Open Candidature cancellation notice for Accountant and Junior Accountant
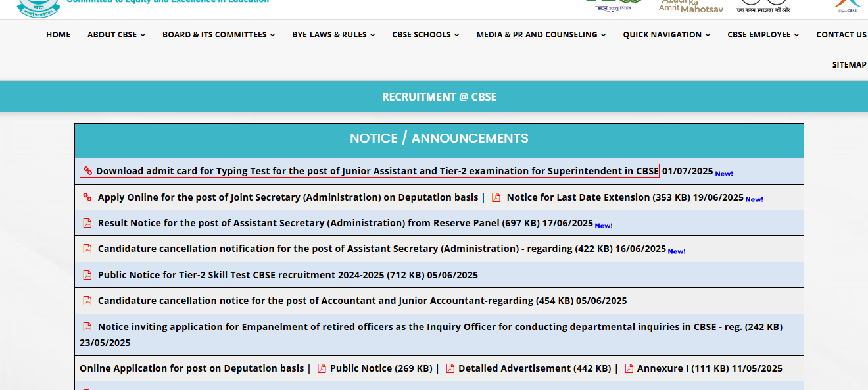The width and height of the screenshot is (868, 390). click(335, 301)
